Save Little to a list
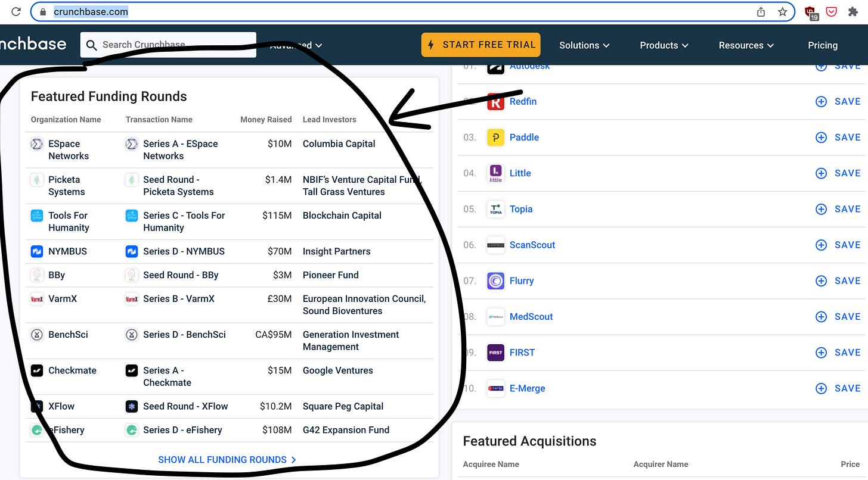 pos(838,173)
